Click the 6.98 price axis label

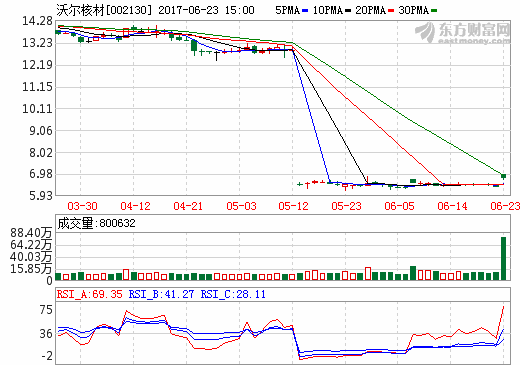tap(41, 174)
